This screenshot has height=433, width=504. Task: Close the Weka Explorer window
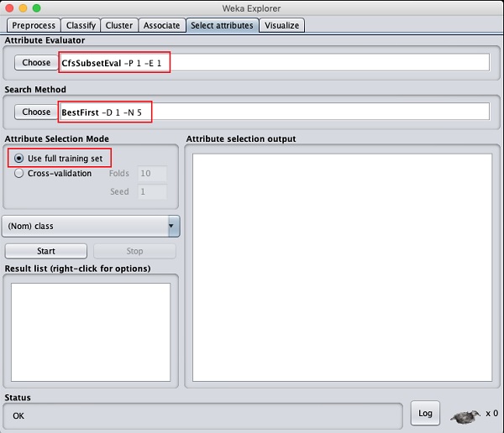pos(9,8)
